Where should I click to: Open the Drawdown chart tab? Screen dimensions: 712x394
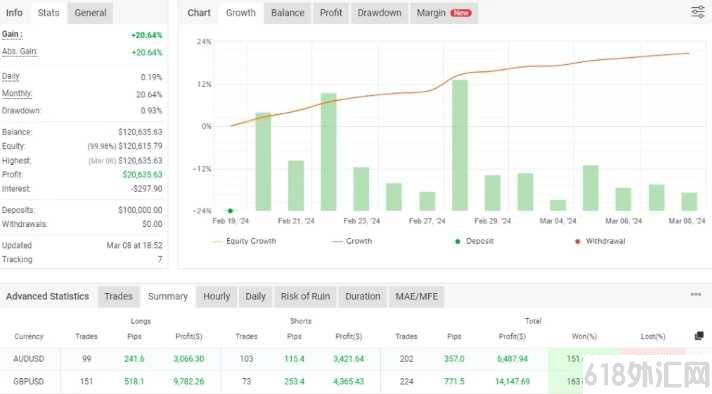[379, 13]
